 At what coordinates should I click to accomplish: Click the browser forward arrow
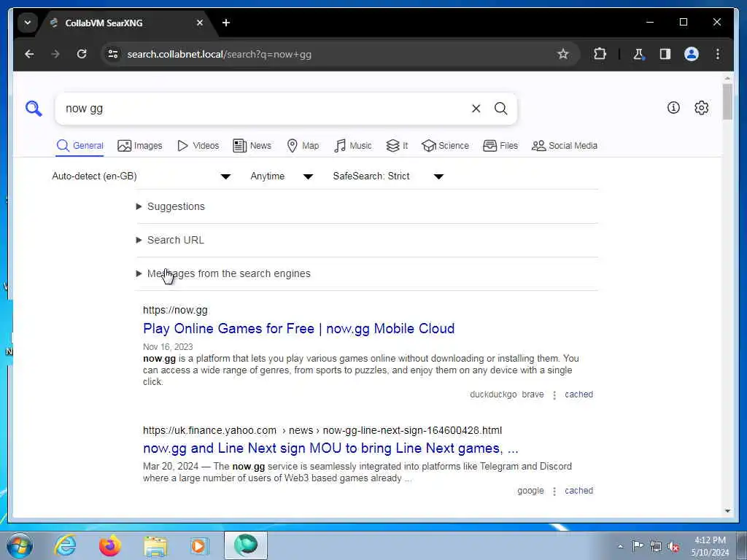[x=55, y=54]
